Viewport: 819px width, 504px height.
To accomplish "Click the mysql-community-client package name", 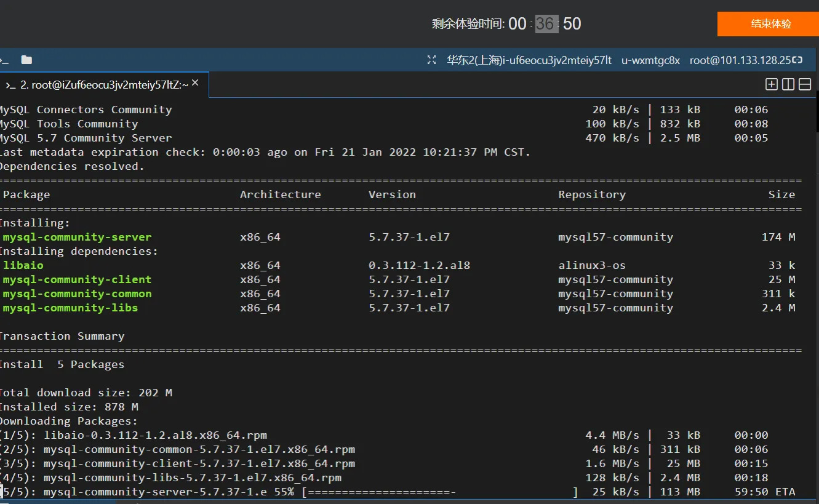I will [x=77, y=279].
